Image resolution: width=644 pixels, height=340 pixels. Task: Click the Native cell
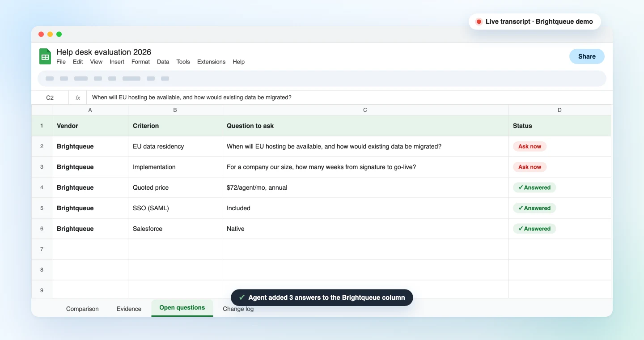pyautogui.click(x=365, y=229)
